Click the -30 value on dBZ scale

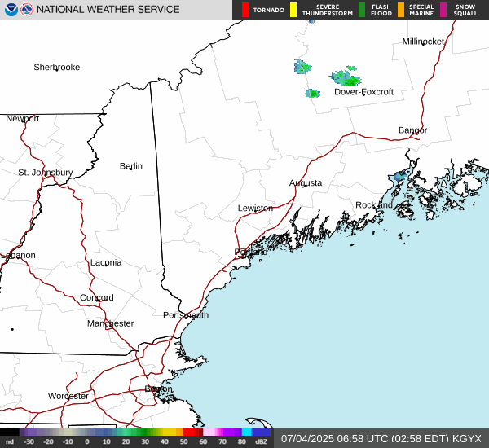[x=29, y=441]
